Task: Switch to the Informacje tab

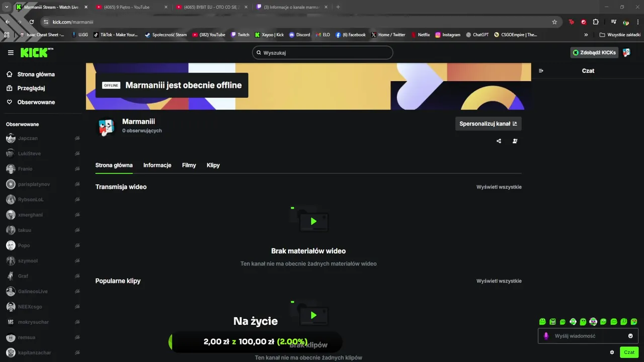Action: 157,165
